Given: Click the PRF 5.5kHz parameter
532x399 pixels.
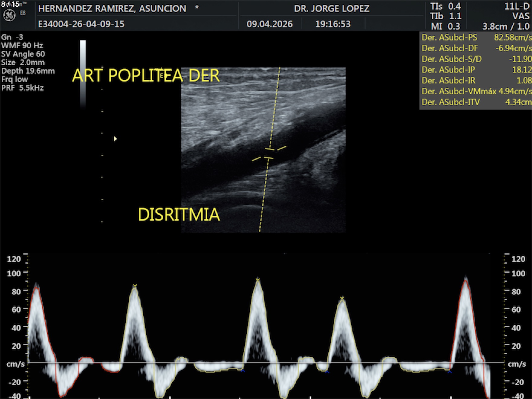Looking at the screenshot, I should (22, 88).
